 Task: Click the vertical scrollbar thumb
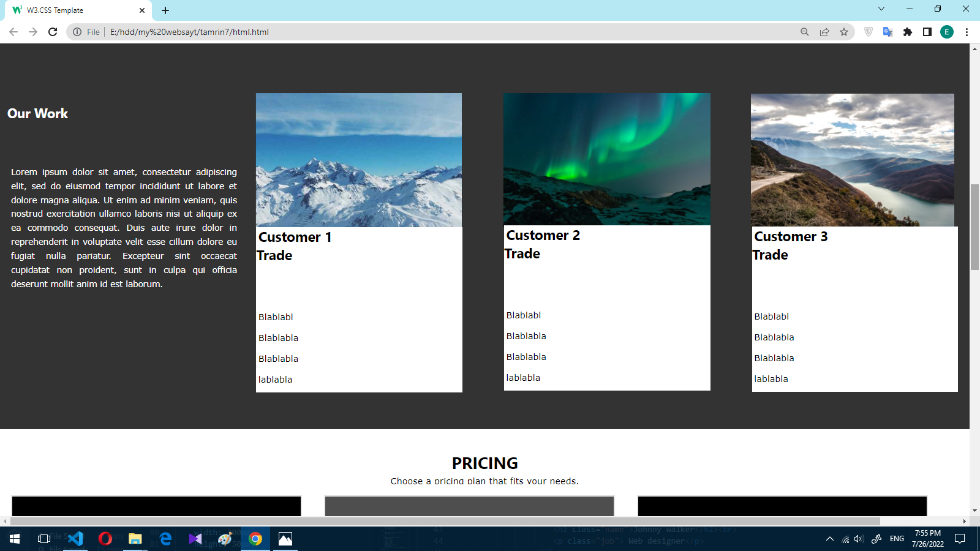974,227
